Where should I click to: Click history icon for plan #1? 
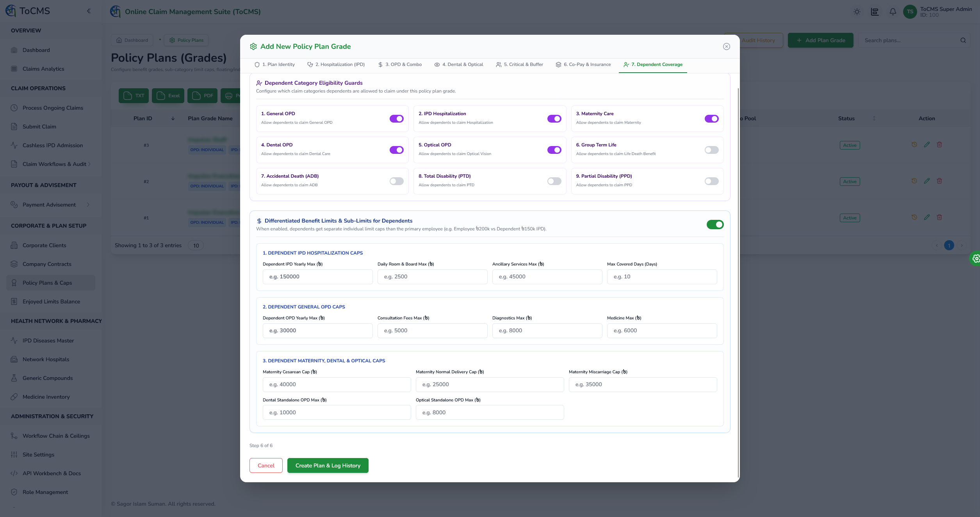[914, 217]
